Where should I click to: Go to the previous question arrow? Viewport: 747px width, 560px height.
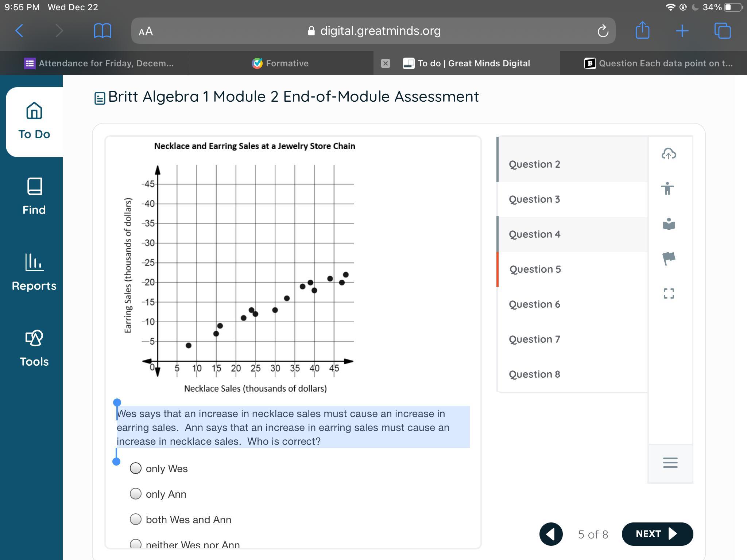(x=551, y=534)
